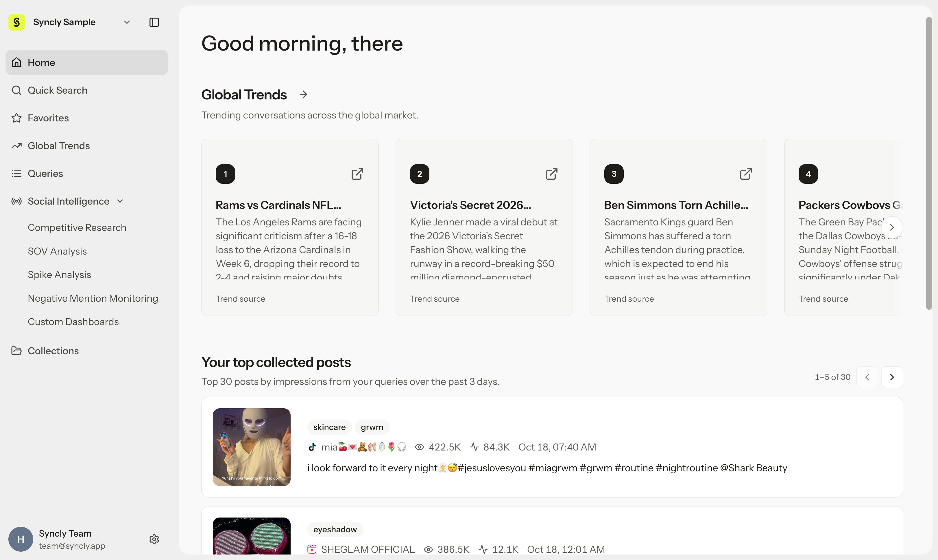This screenshot has width=938, height=560.
Task: Click the rank 1 badge on Rams card
Action: (226, 174)
